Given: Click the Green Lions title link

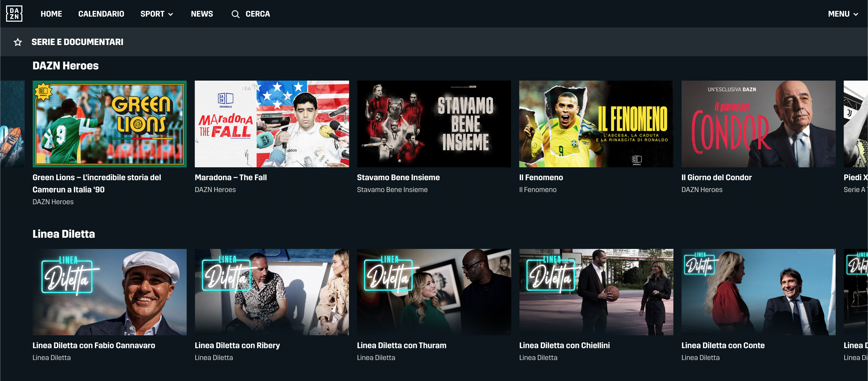Looking at the screenshot, I should pos(97,184).
